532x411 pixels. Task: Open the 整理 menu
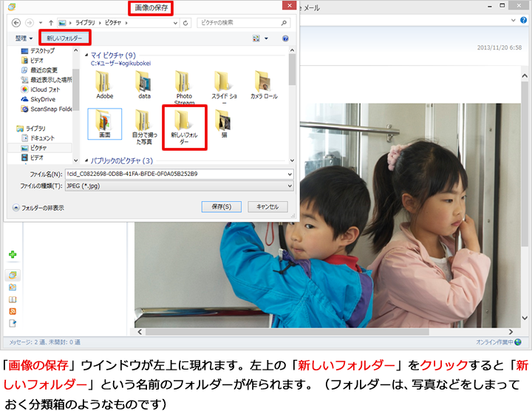pyautogui.click(x=24, y=38)
